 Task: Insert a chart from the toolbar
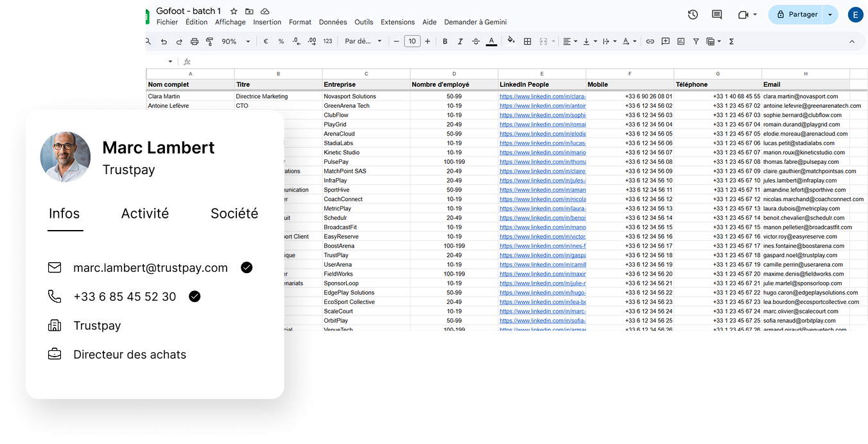click(680, 40)
